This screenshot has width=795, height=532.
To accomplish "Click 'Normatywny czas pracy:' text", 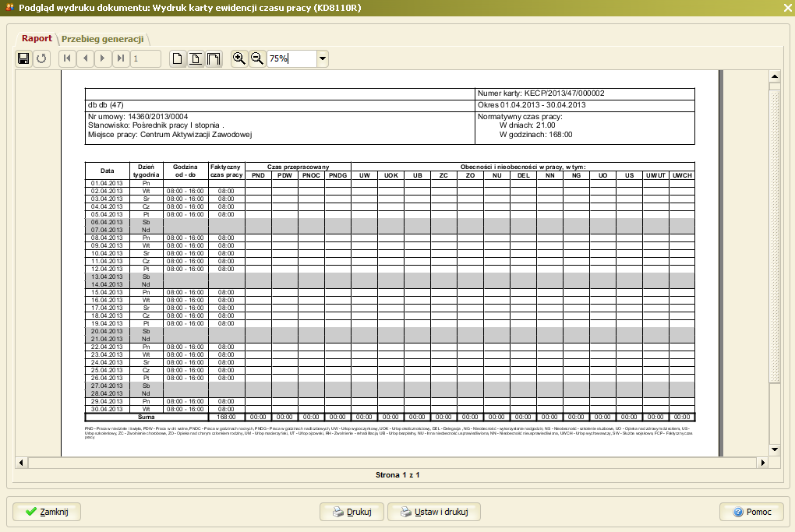I will click(520, 117).
